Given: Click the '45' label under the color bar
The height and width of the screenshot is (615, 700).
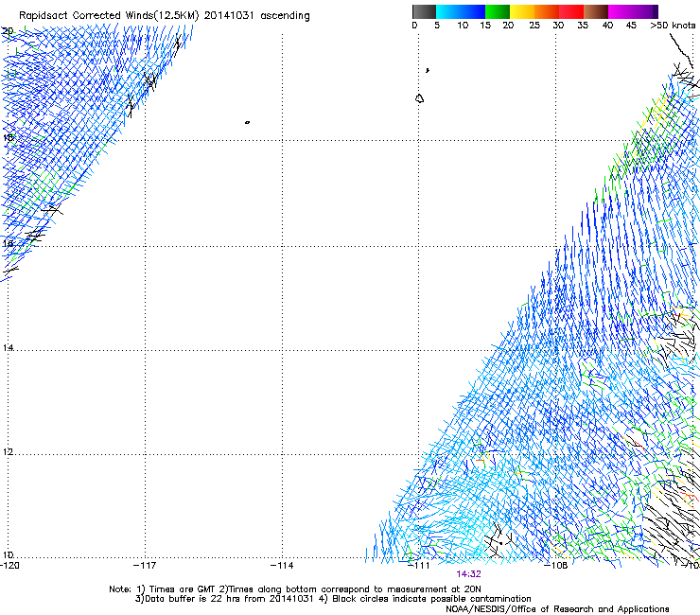Looking at the screenshot, I should click(631, 26).
